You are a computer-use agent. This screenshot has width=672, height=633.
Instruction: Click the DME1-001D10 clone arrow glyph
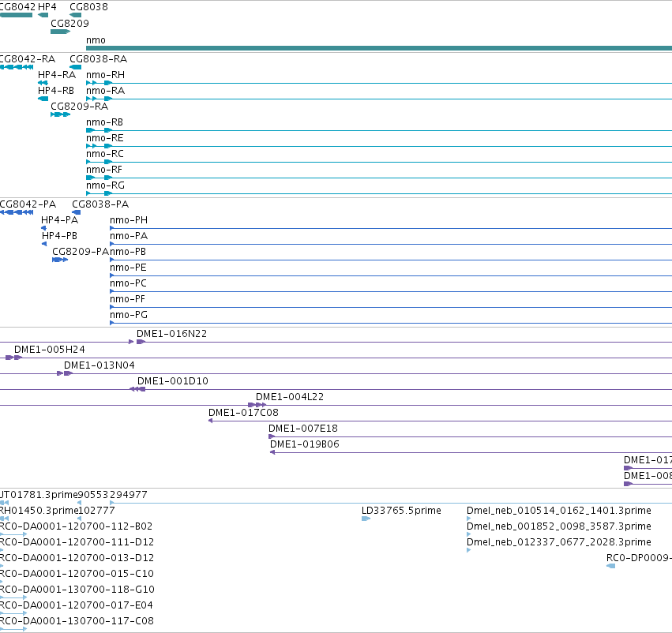tap(137, 389)
